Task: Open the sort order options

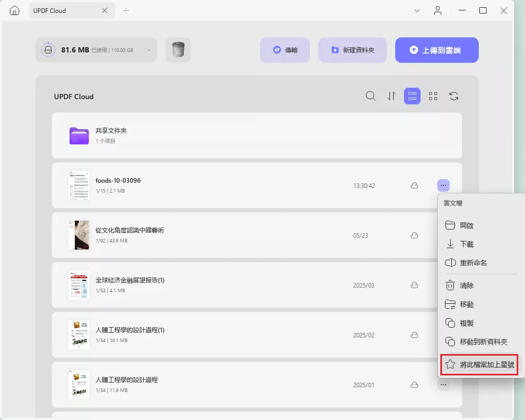Action: coord(392,97)
